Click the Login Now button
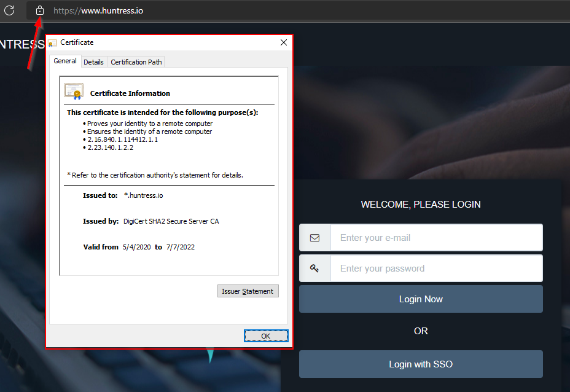The image size is (570, 392). [421, 299]
